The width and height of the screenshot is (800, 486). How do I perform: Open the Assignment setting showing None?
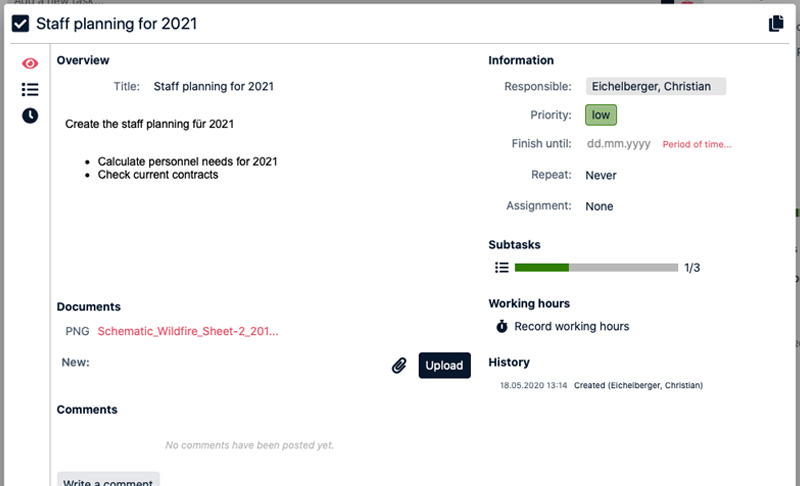tap(600, 206)
